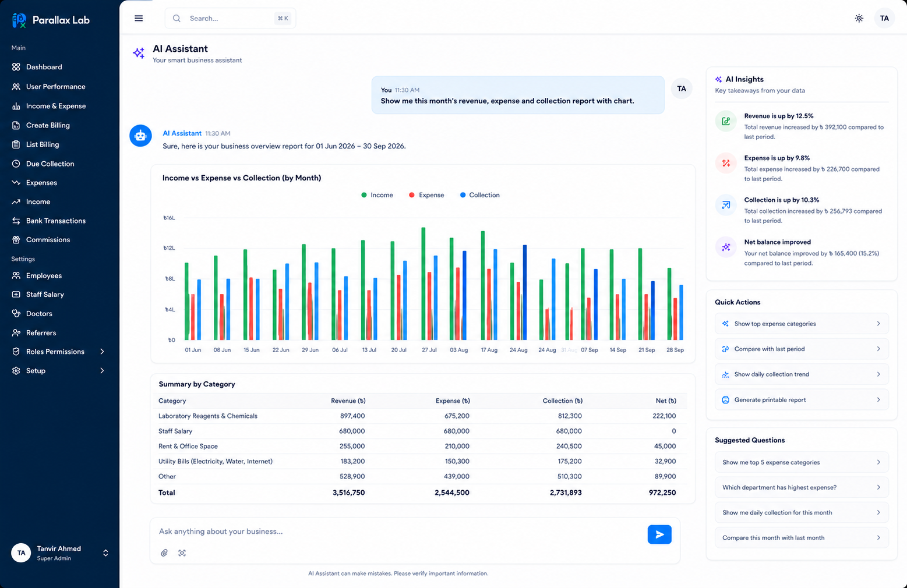
Task: Click the send message arrow button
Action: [659, 534]
